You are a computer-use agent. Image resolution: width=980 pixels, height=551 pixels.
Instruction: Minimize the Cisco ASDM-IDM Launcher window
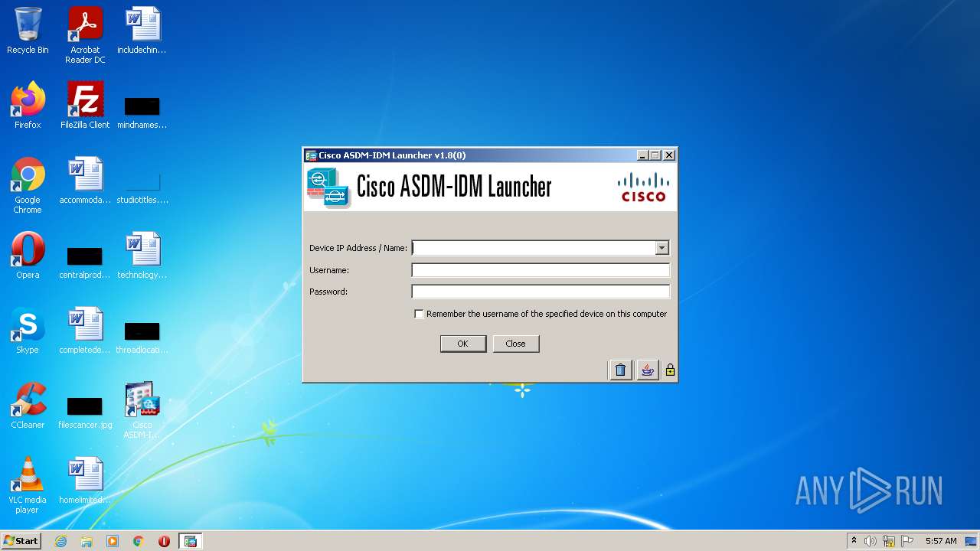point(642,155)
